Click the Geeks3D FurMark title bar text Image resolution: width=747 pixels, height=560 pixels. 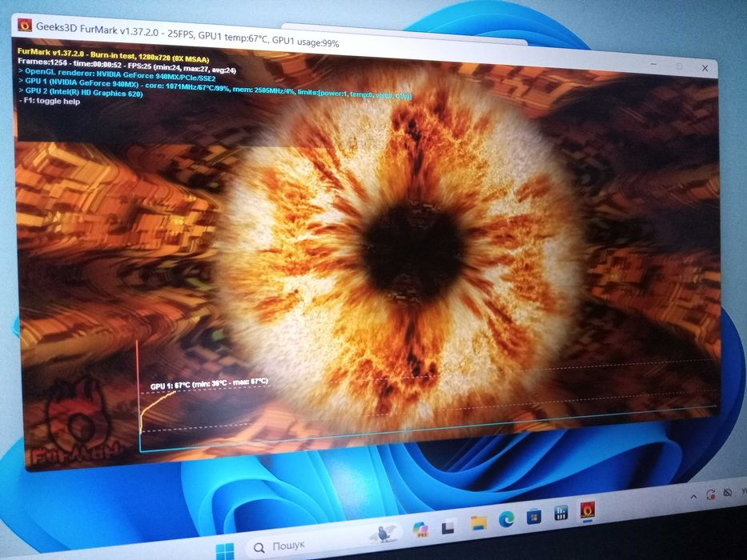coord(187,34)
